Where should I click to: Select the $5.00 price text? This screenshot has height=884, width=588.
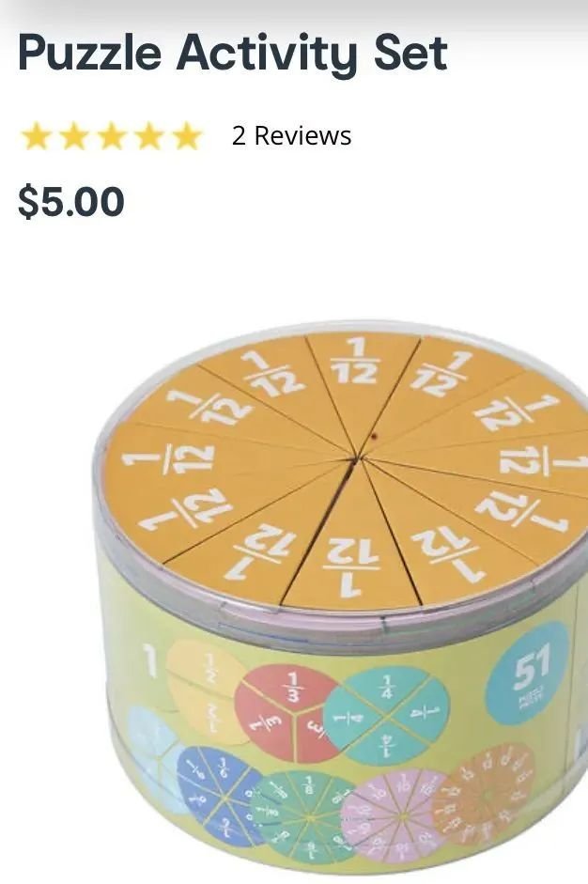pyautogui.click(x=71, y=202)
